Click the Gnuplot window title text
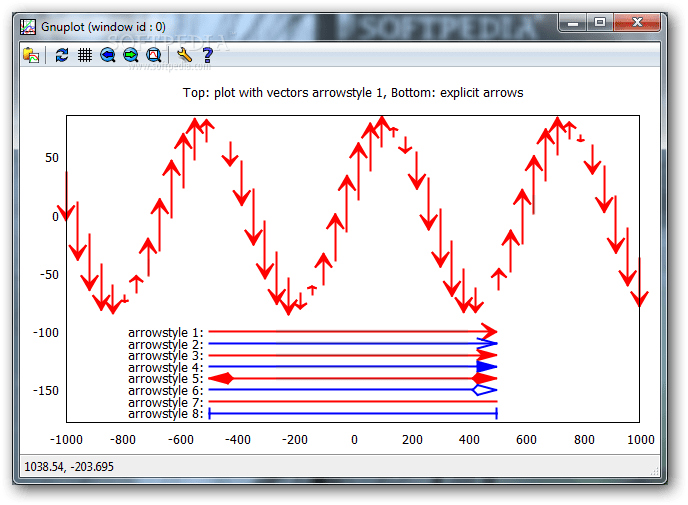 coord(103,27)
